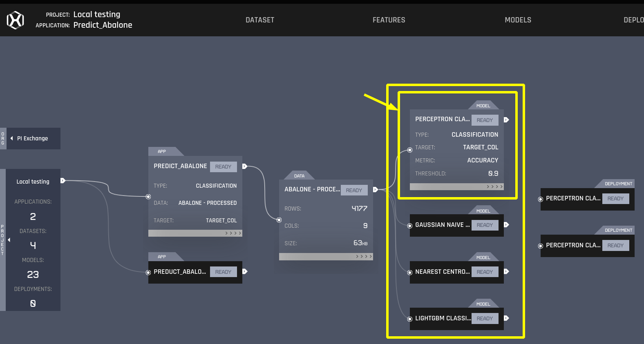The width and height of the screenshot is (644, 344).
Task: Click the size value 63KB
Action: pos(360,243)
